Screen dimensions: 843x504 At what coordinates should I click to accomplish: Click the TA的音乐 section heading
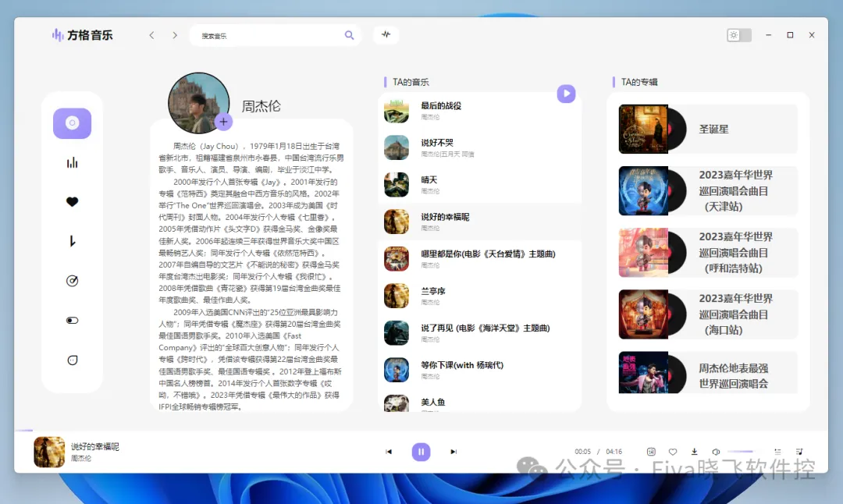click(x=411, y=82)
